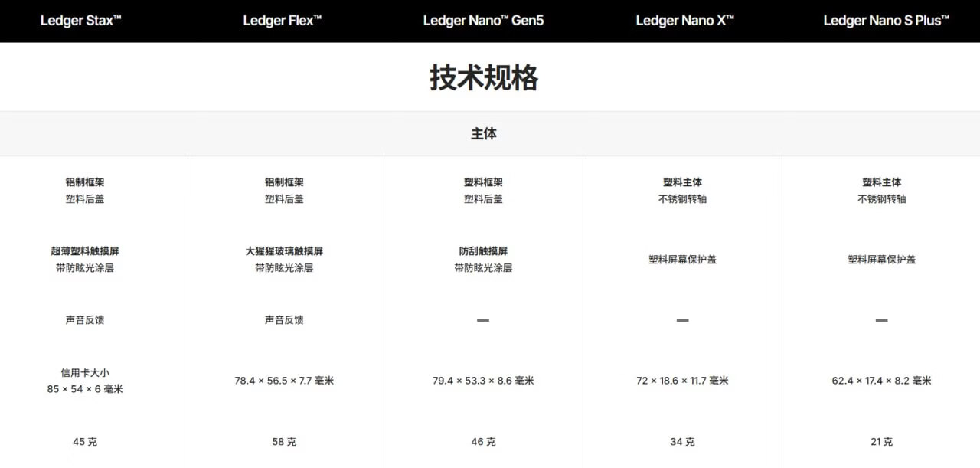
Task: Click 不锈钢转轴 in the Nano S Plus column
Action: click(x=881, y=199)
